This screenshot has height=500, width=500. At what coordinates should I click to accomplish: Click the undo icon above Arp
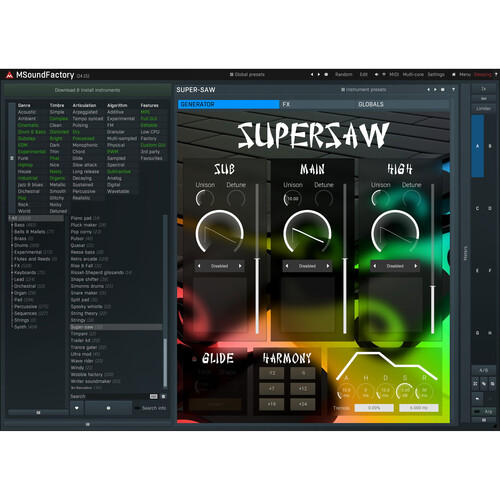477,398
